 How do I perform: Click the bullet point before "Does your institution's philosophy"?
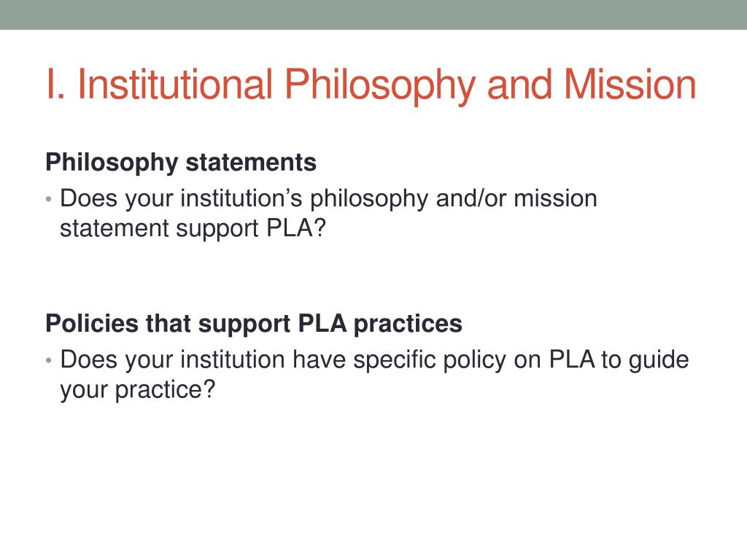pos(49,199)
